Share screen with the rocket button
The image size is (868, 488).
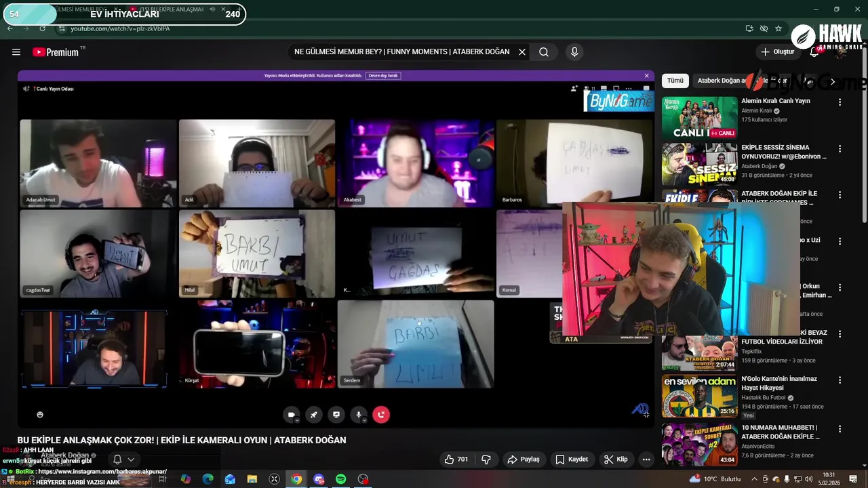point(314,415)
